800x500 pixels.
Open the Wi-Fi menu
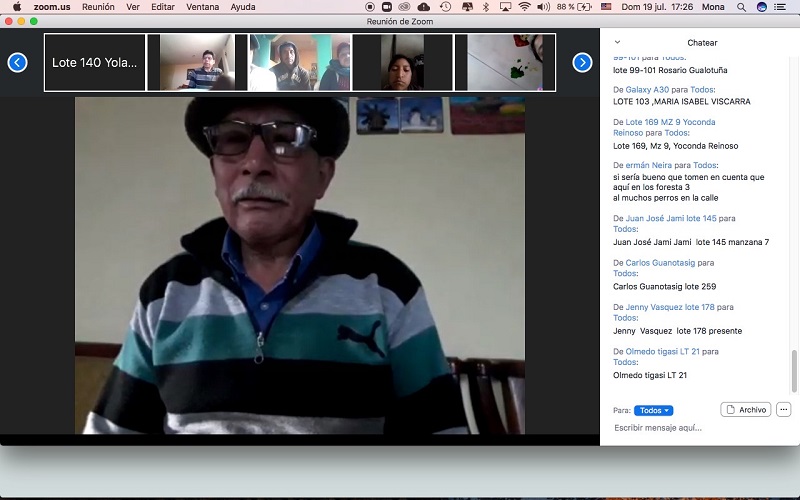[x=524, y=7]
